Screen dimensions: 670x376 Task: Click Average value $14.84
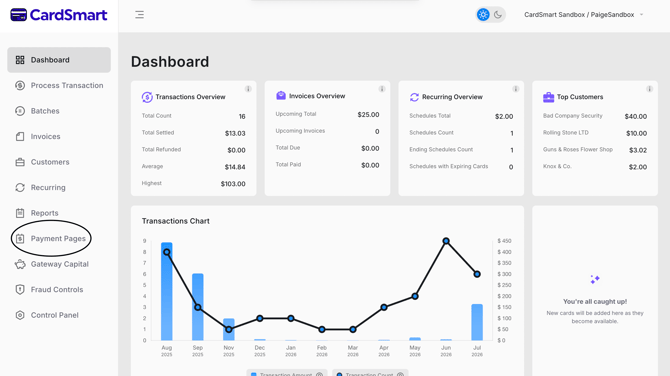click(x=235, y=167)
